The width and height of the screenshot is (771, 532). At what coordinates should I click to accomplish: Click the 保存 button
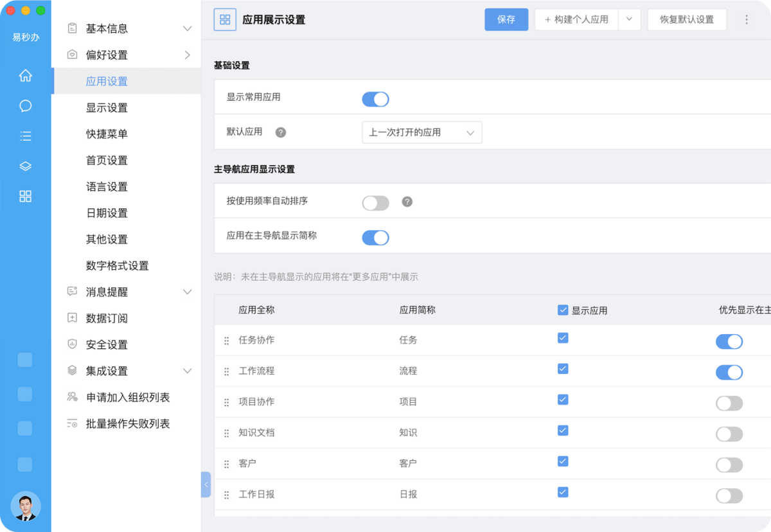click(x=506, y=19)
